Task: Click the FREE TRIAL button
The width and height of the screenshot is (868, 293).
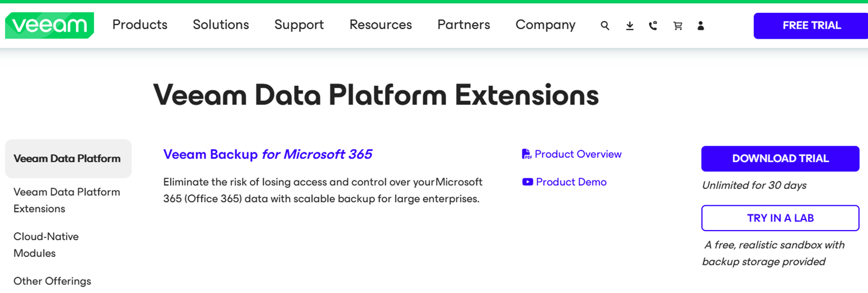Action: point(811,26)
